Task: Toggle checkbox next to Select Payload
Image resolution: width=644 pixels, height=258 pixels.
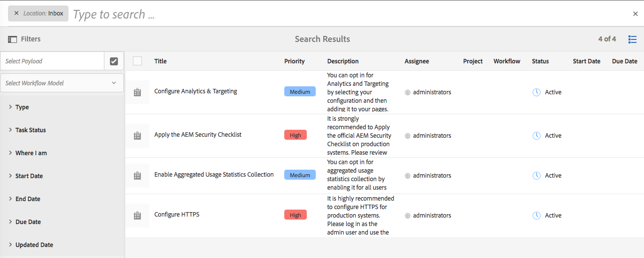Action: (114, 61)
